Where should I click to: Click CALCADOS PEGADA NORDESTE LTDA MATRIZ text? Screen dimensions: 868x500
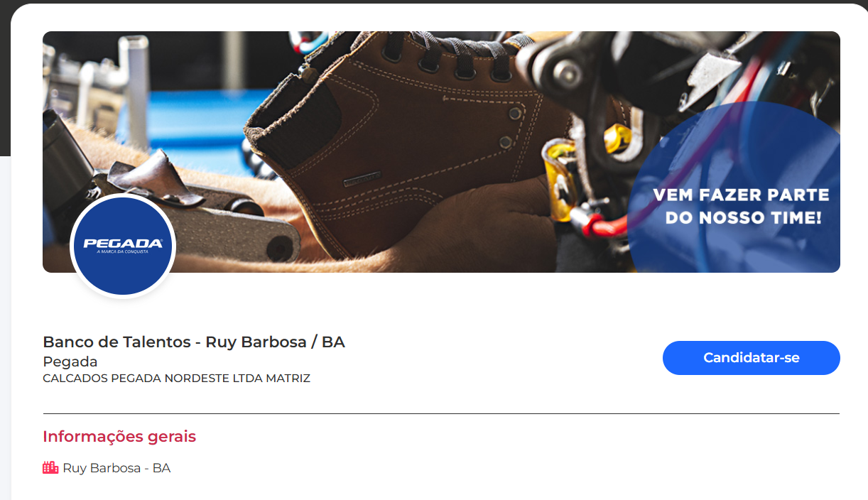(x=177, y=379)
